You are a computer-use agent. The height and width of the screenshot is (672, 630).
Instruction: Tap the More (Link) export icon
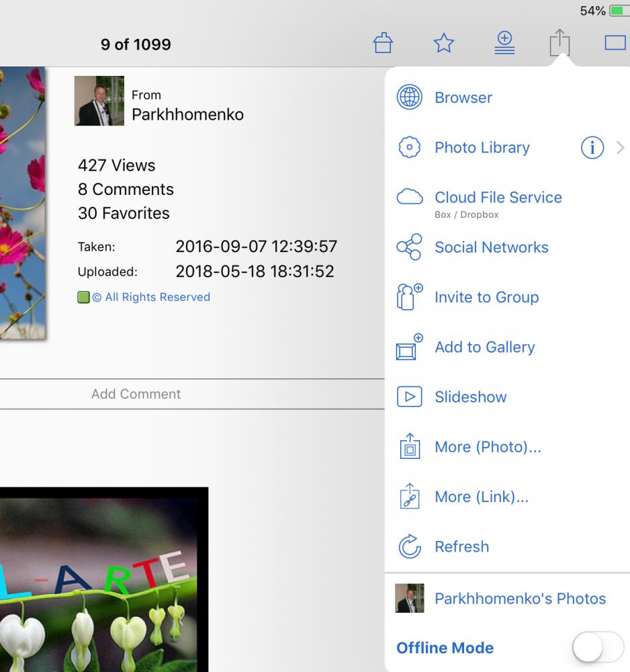tap(410, 497)
